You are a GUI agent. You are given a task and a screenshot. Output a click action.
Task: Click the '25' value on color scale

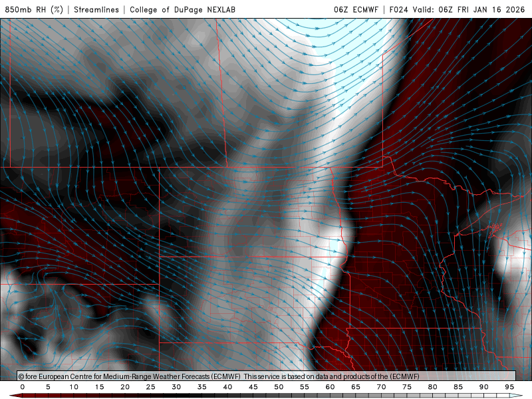(x=151, y=387)
